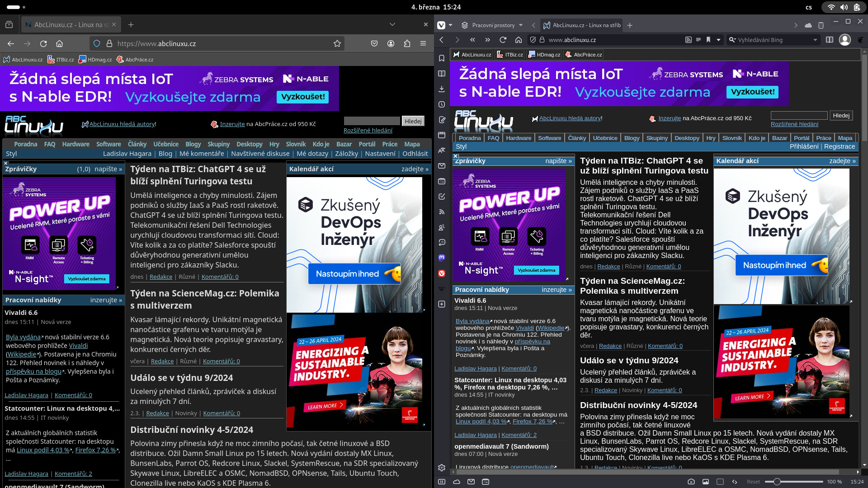Reload page in Vivaldi

(503, 40)
